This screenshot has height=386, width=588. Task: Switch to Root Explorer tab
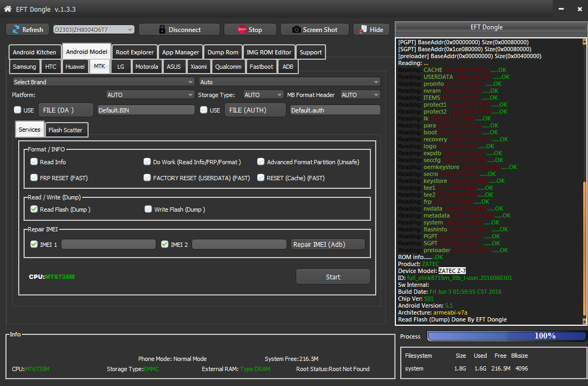click(x=134, y=52)
